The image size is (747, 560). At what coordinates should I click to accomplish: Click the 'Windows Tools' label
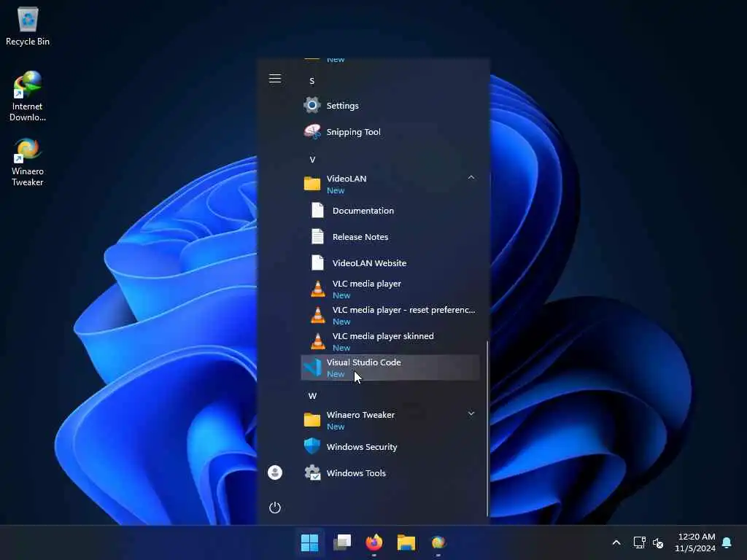click(356, 472)
